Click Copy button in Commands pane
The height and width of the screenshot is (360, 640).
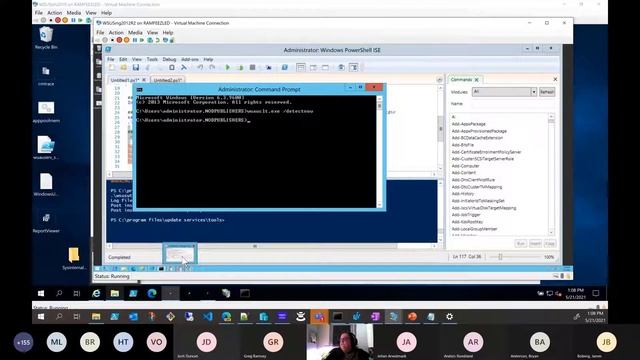pyautogui.click(x=550, y=244)
